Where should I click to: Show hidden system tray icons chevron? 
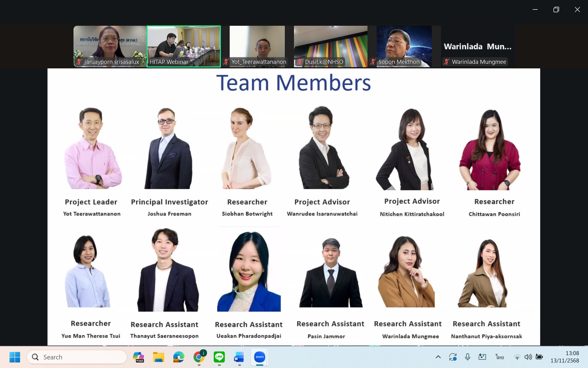click(x=438, y=357)
